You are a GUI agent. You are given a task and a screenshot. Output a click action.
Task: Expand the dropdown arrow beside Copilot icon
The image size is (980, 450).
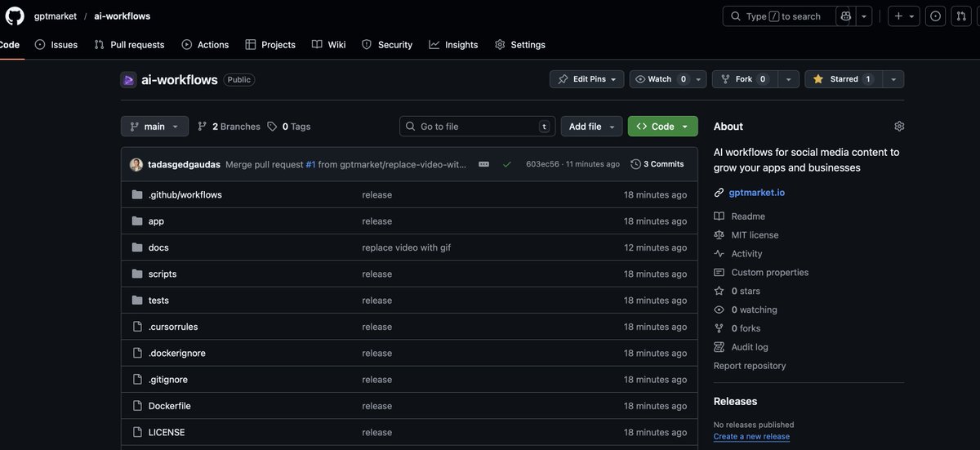point(864,16)
